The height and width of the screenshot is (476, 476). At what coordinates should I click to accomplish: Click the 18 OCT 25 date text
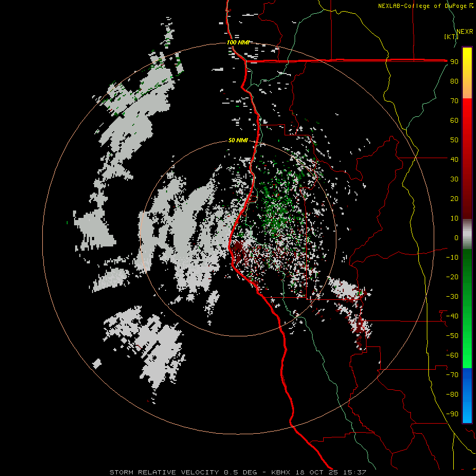[x=317, y=472]
